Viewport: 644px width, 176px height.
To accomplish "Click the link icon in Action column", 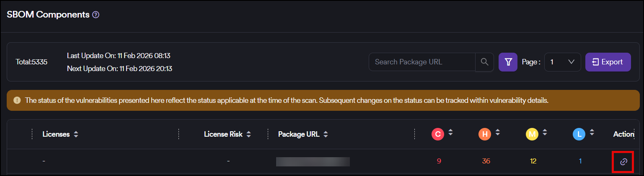I will 623,161.
